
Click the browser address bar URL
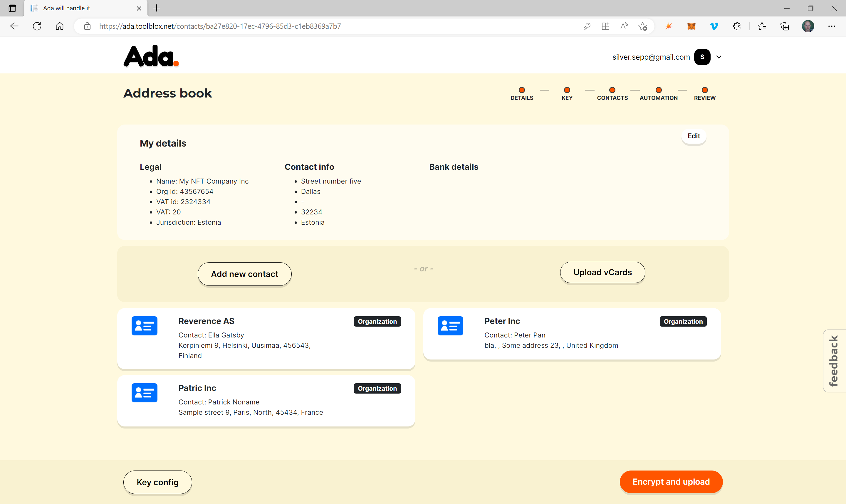[220, 26]
